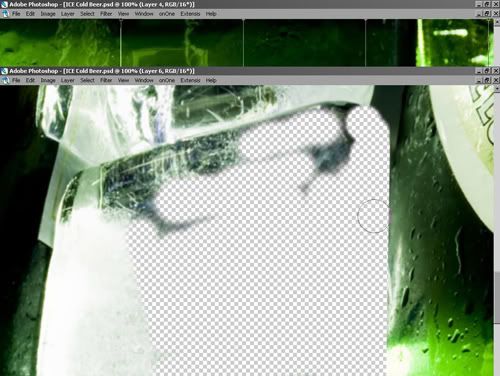Click the scroll up arrow in the Layer 6 window
Image resolution: width=500 pixels, height=376 pixels.
pos(497,88)
